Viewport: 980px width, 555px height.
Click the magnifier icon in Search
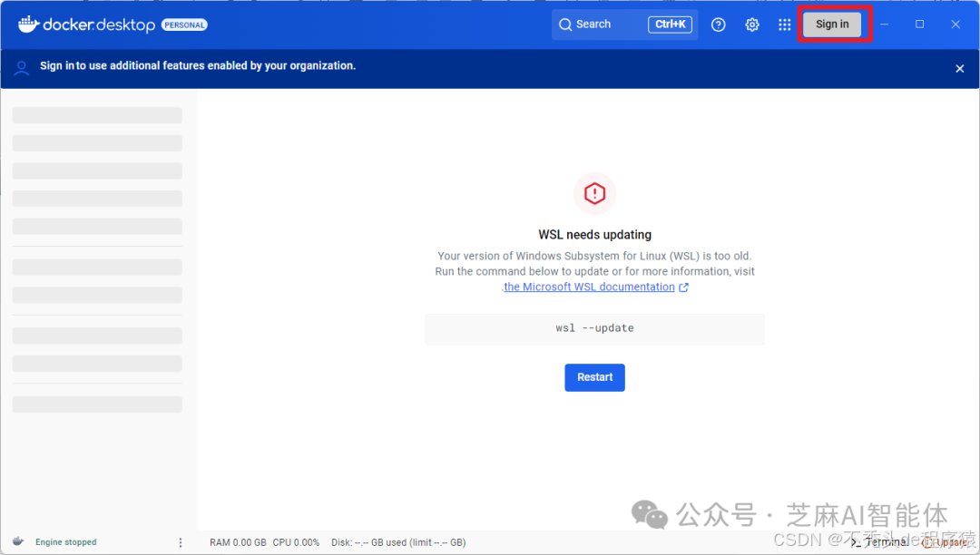coord(565,24)
